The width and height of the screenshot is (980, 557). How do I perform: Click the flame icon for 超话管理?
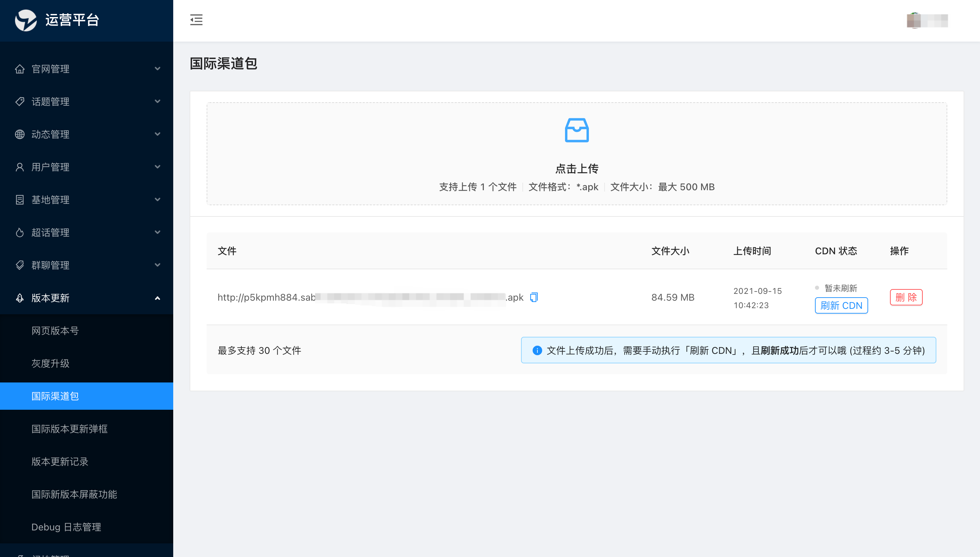tap(20, 232)
